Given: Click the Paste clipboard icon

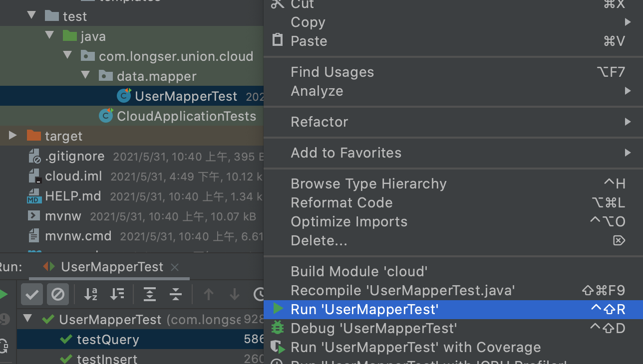Looking at the screenshot, I should point(278,40).
